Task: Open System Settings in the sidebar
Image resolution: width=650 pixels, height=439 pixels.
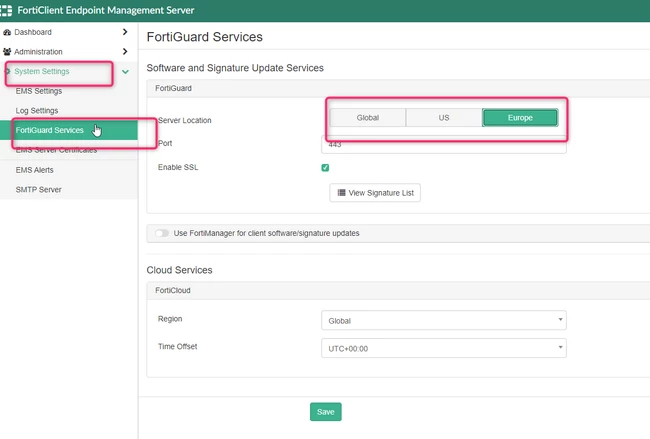Action: (41, 71)
